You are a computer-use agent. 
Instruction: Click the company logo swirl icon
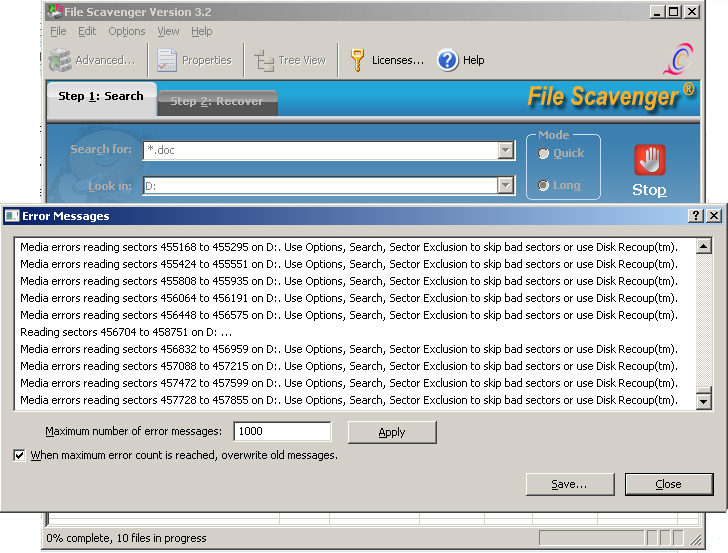pos(678,59)
